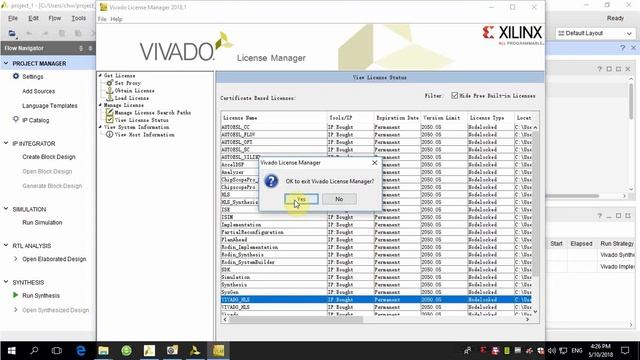Click No to stay in License Manager
Viewport: 640px width, 360px height.
click(339, 199)
